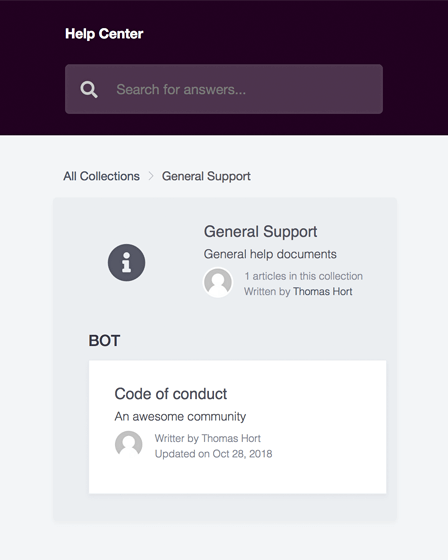This screenshot has width=448, height=560.
Task: Go to All Collections breadcrumb
Action: coord(101,176)
